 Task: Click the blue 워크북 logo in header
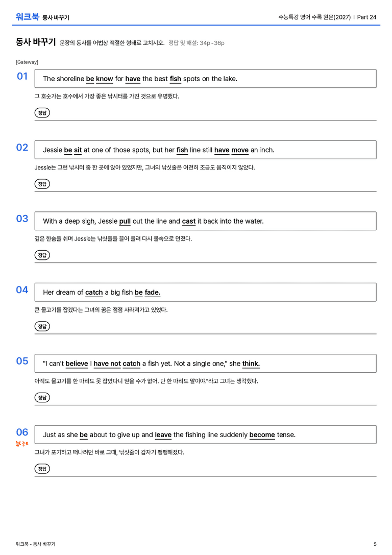(x=27, y=17)
